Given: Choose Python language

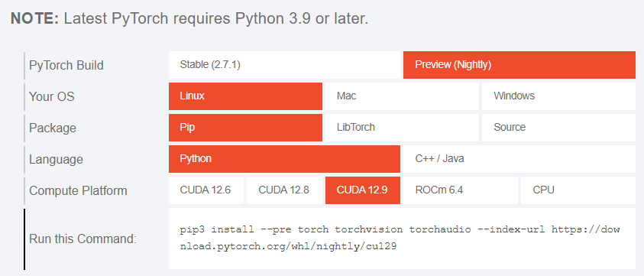Looking at the screenshot, I should click(284, 159).
